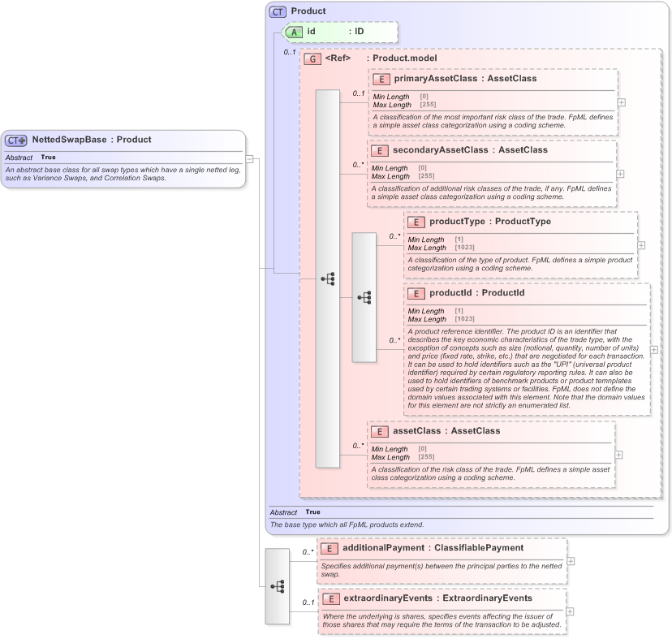Click the outer sequence compositor icon in Product.model
672x639 pixels.
(328, 278)
